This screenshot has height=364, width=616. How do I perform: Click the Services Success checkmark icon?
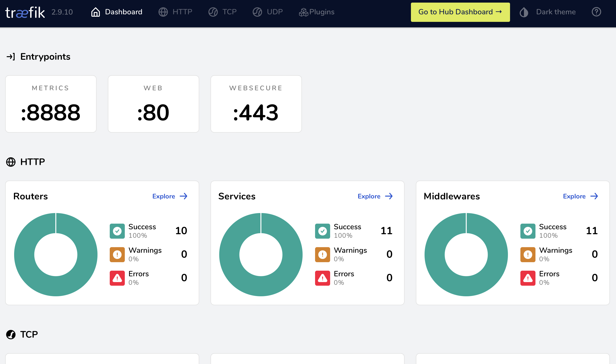click(x=322, y=231)
